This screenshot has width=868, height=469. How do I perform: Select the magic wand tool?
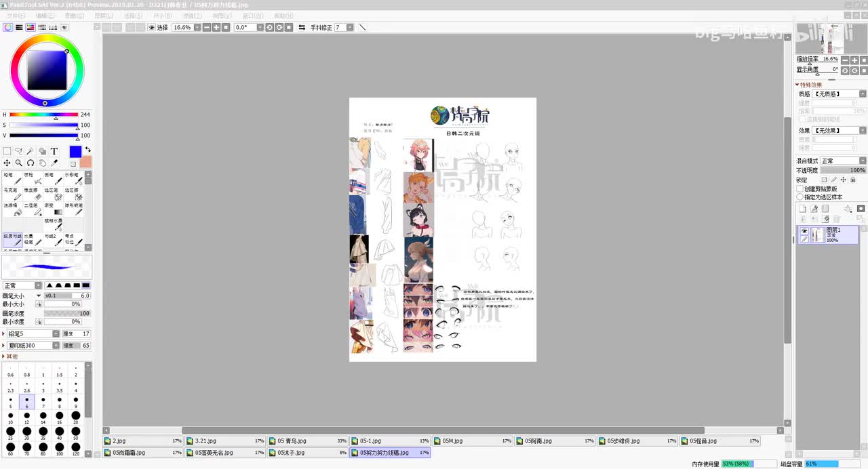tap(31, 151)
